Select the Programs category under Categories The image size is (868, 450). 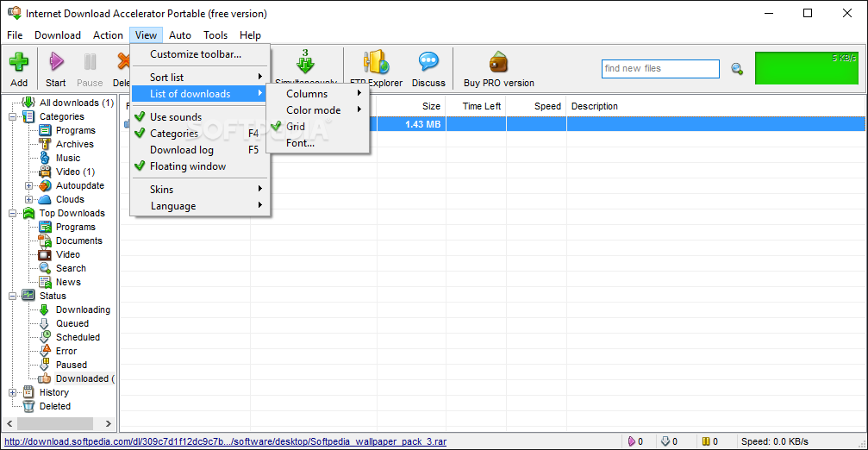click(x=75, y=130)
